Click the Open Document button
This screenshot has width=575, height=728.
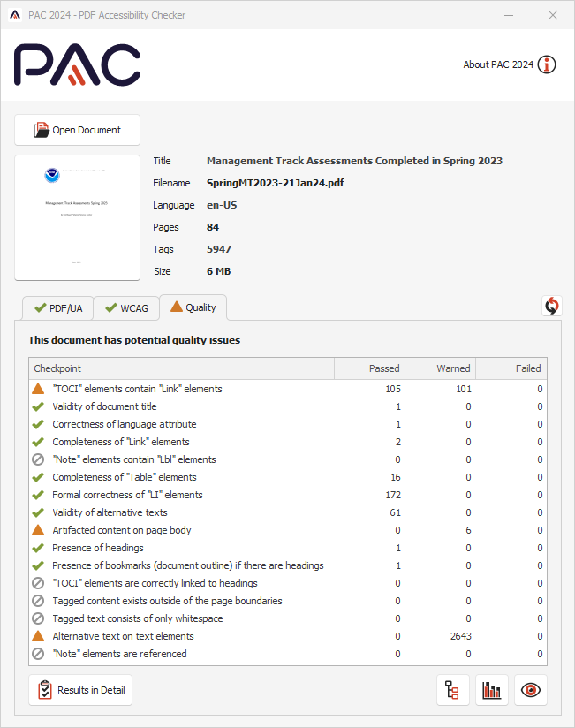pyautogui.click(x=78, y=130)
